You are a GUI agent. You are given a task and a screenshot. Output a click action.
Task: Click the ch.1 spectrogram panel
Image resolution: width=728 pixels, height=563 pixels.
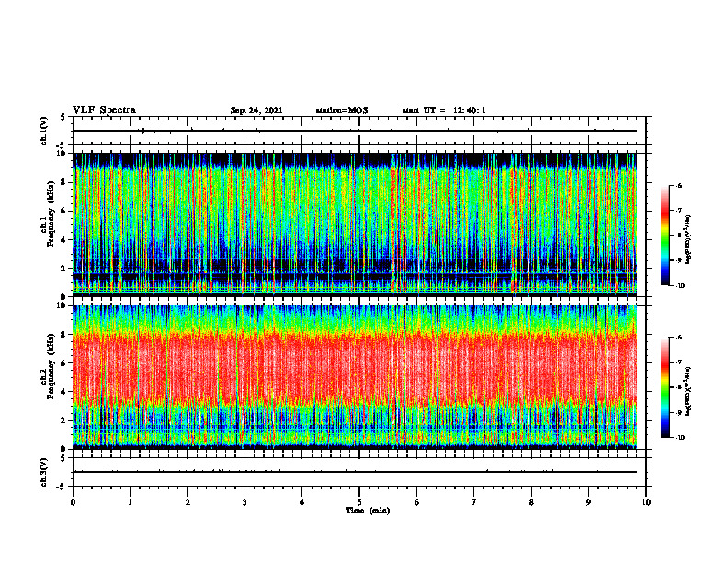tap(355, 224)
